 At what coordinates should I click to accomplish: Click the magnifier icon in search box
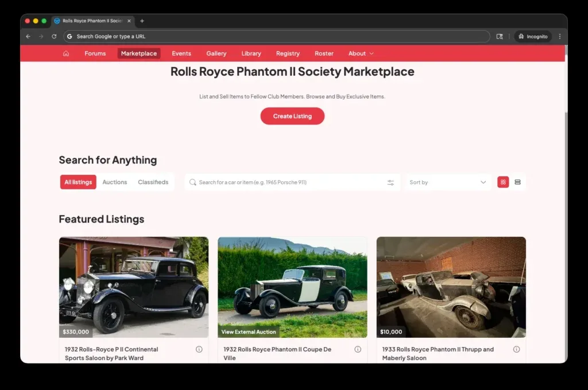(x=193, y=182)
